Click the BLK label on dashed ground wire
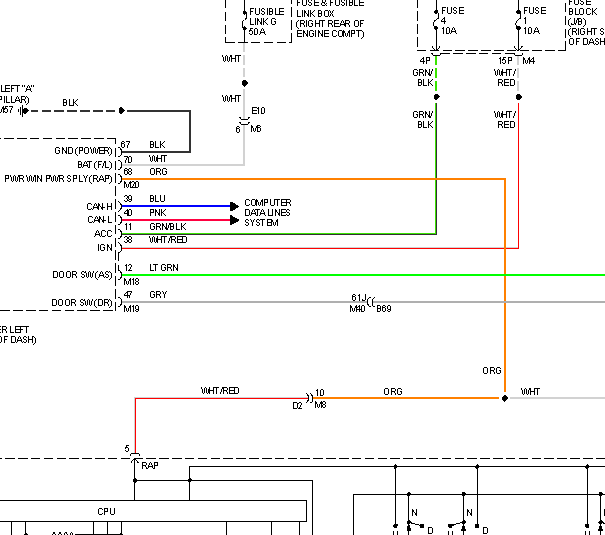Image resolution: width=605 pixels, height=535 pixels. tap(70, 103)
